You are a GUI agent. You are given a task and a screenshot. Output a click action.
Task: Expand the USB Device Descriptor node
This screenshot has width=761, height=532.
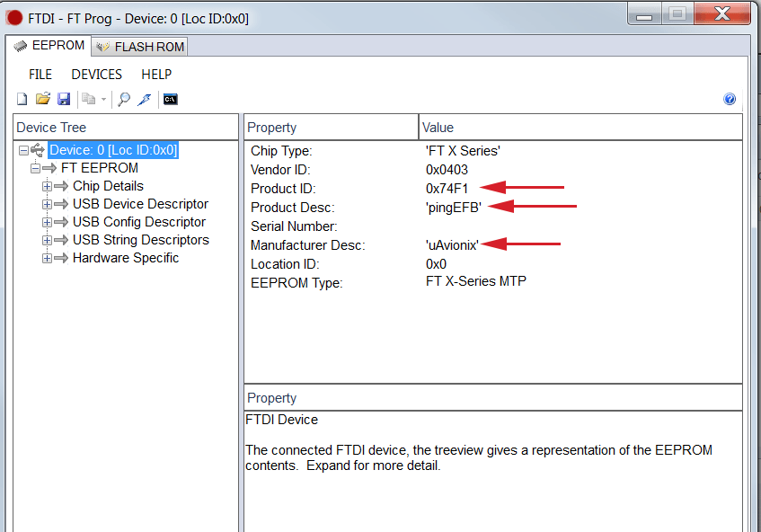coord(47,204)
